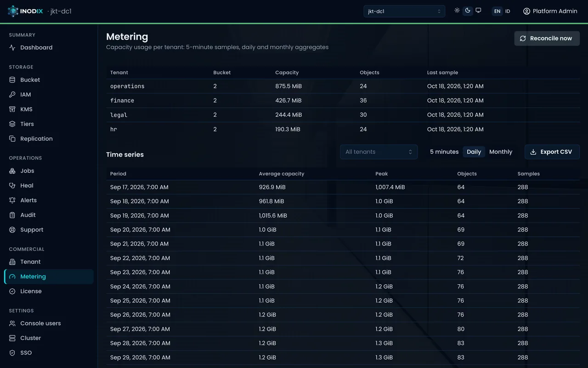Click the Average capacity column header
Viewport: 588px width, 368px height.
coord(282,174)
